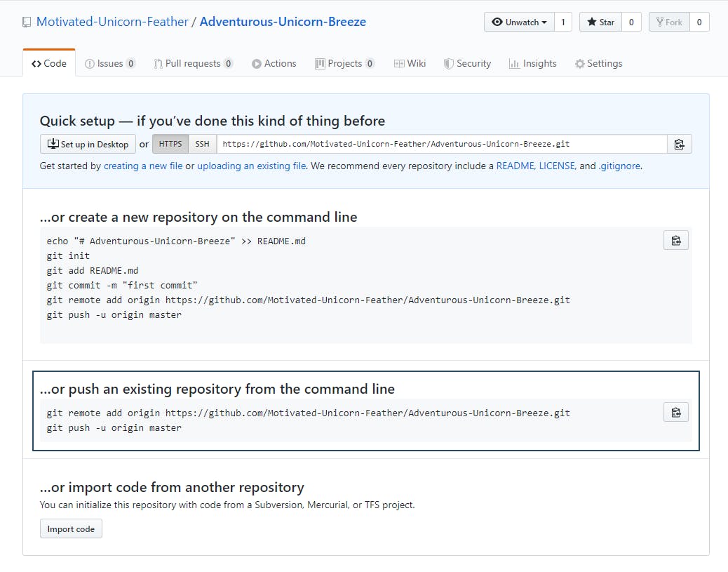
Task: Follow the 'creating a new file' link
Action: (x=143, y=166)
